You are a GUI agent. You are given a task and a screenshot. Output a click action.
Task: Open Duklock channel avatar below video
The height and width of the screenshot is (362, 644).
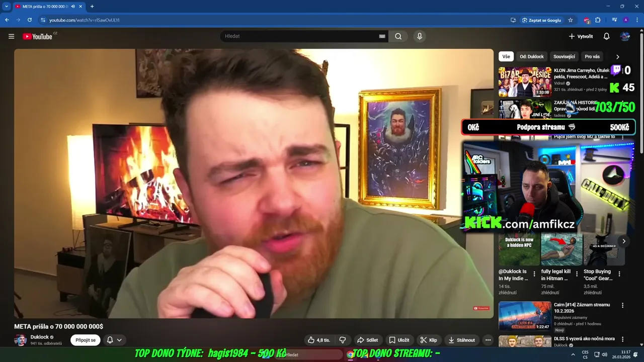coord(20,340)
